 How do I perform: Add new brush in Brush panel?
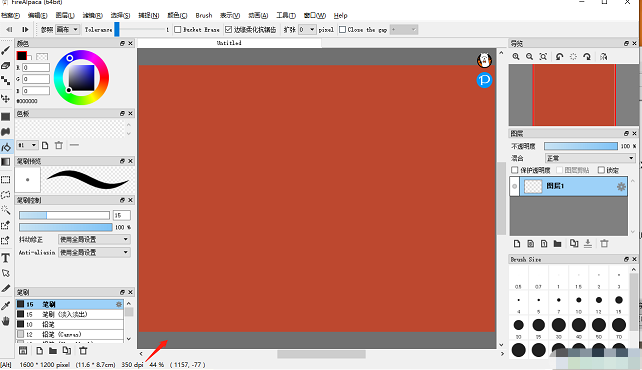pyautogui.click(x=39, y=351)
